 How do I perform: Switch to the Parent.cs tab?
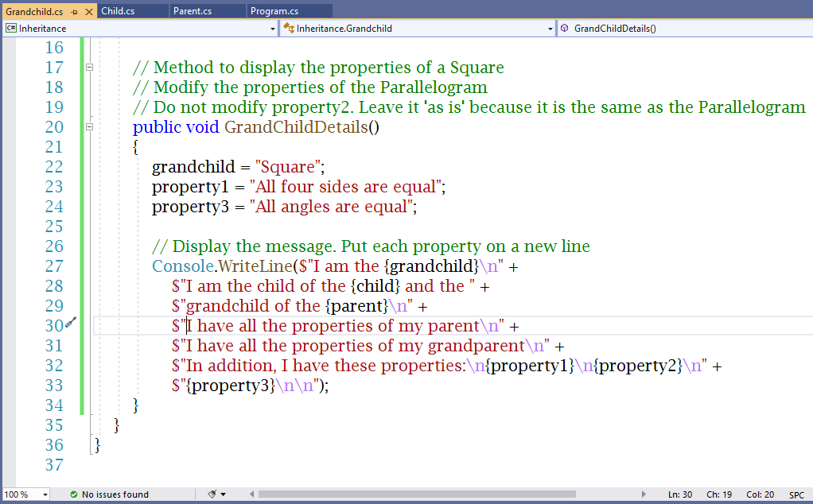coord(192,11)
